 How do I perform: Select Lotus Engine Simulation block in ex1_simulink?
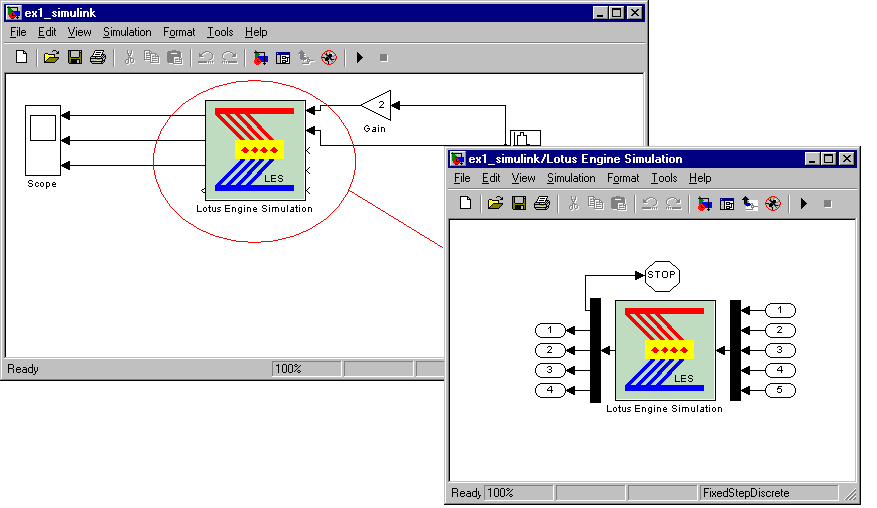pos(255,150)
